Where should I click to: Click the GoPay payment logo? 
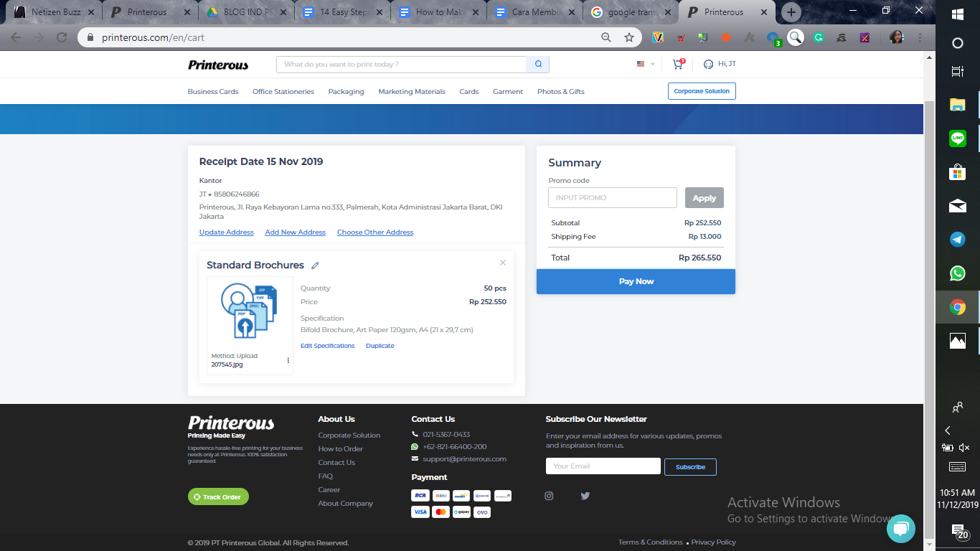[461, 512]
